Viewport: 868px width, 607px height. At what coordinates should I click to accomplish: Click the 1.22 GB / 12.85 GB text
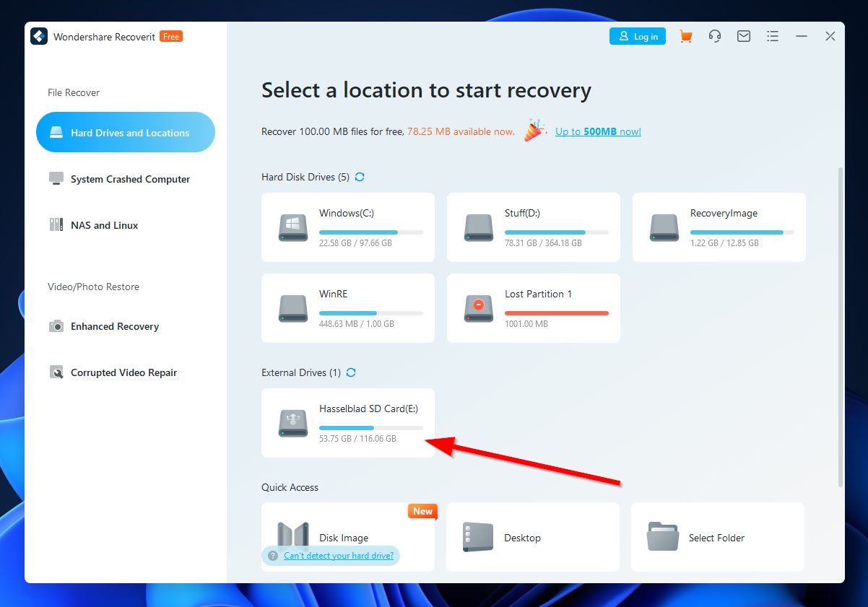click(x=724, y=243)
